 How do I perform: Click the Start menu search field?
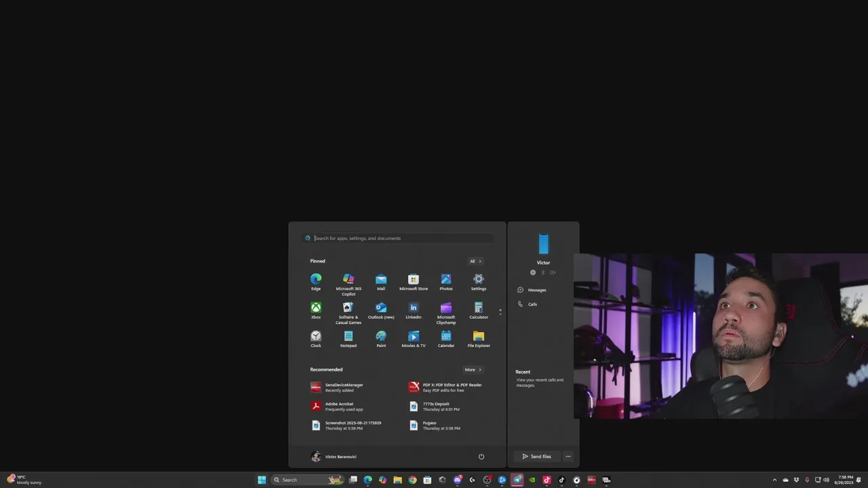(x=397, y=238)
